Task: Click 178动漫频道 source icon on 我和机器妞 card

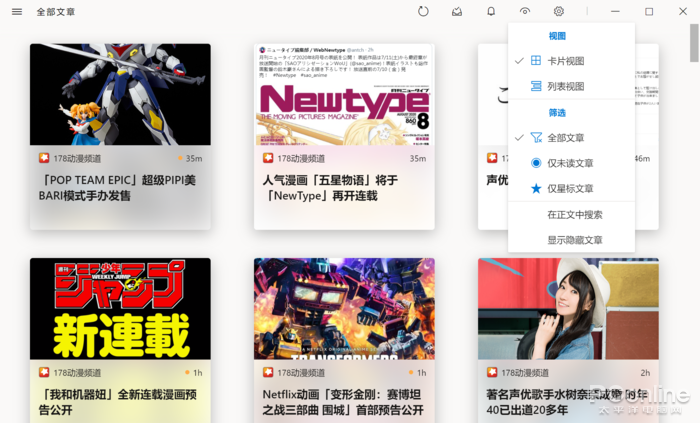Action: click(44, 372)
